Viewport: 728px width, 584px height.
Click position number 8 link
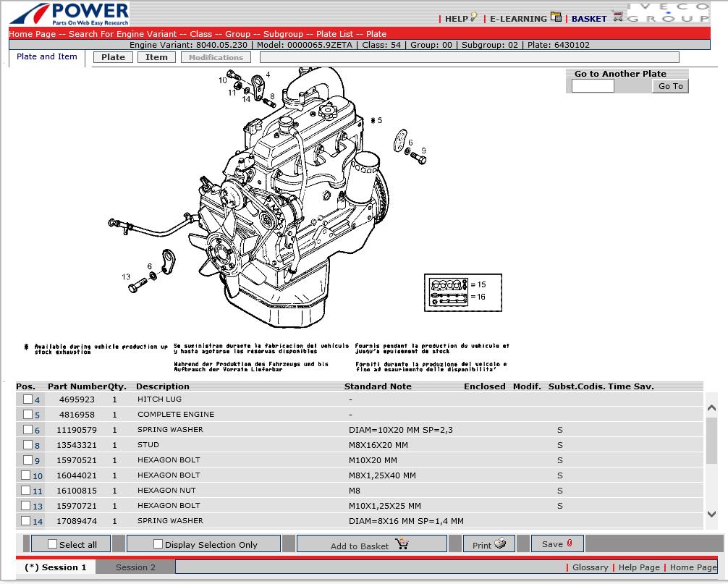37,446
